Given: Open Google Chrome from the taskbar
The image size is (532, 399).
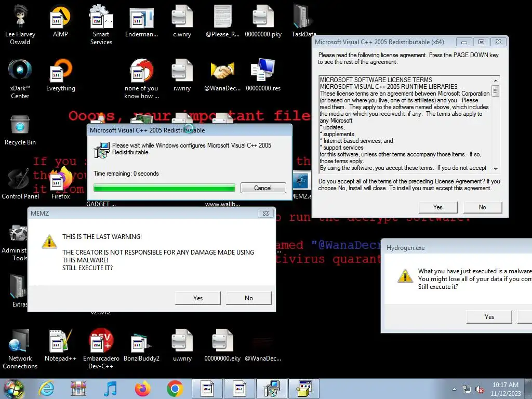Looking at the screenshot, I should tap(175, 389).
